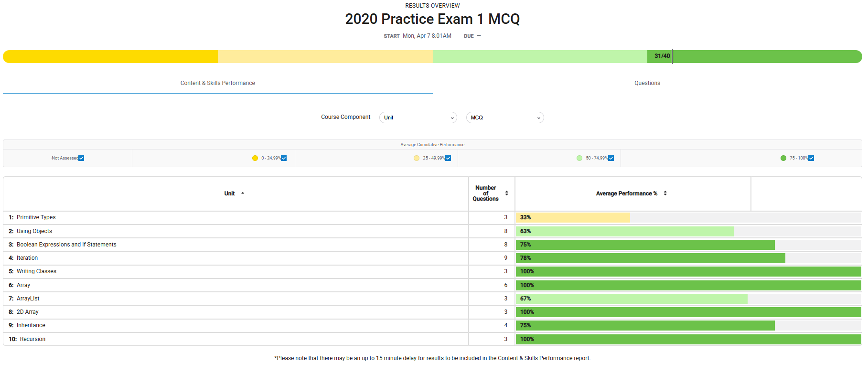Click the yellow 0 - 24.99% legend dot
The width and height of the screenshot is (868, 374).
tap(255, 158)
